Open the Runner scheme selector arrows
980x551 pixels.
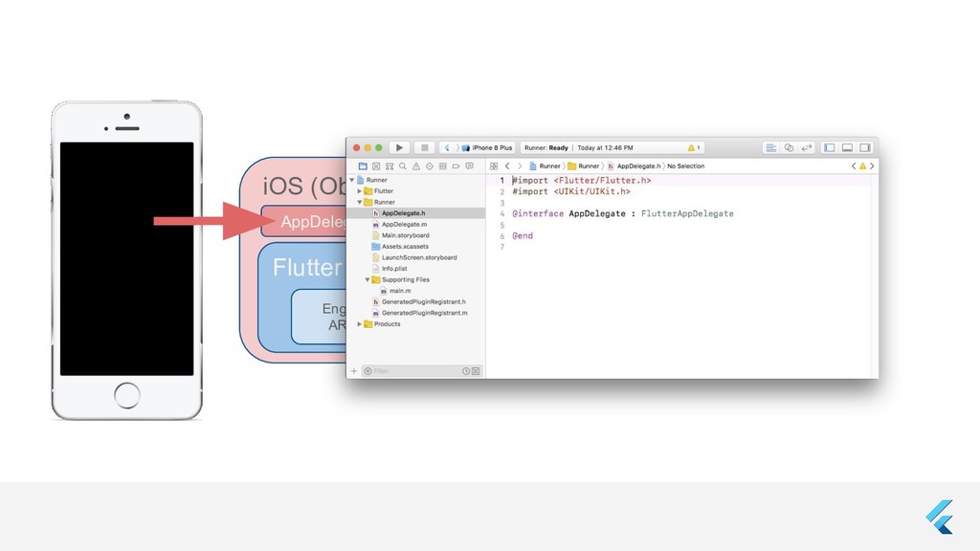447,148
